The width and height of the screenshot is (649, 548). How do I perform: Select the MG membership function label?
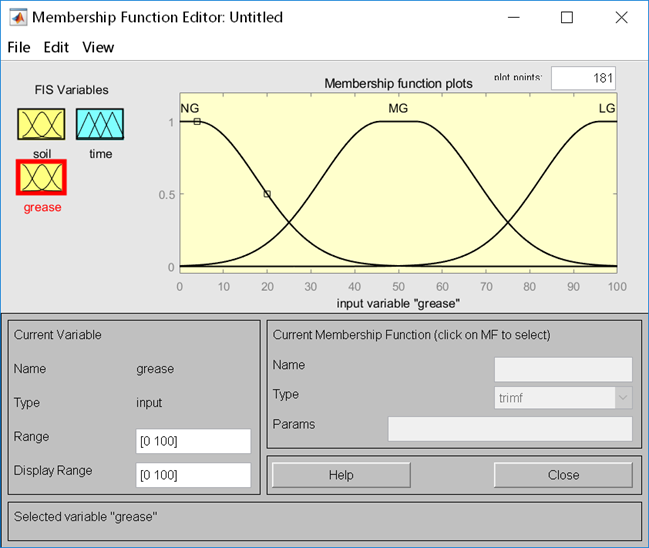(398, 108)
